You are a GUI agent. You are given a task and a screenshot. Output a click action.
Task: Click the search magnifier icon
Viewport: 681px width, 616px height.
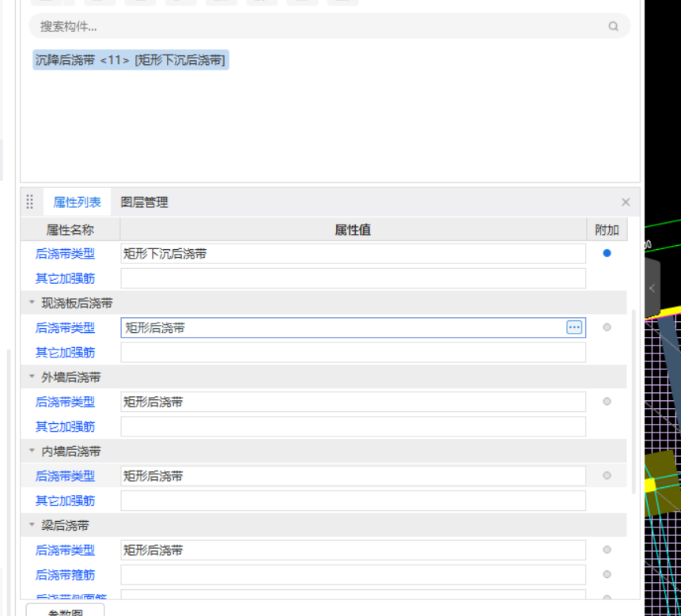[613, 26]
